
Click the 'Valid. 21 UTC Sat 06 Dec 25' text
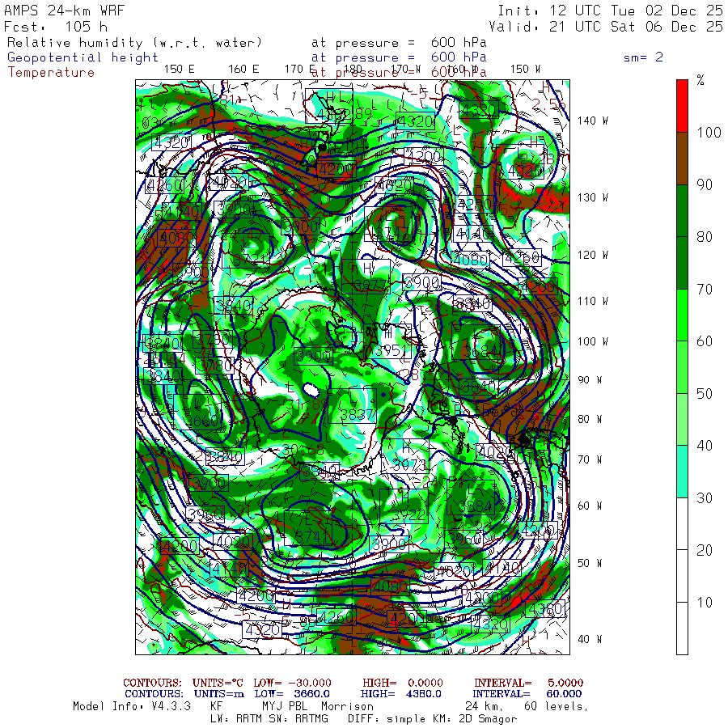tap(610, 27)
